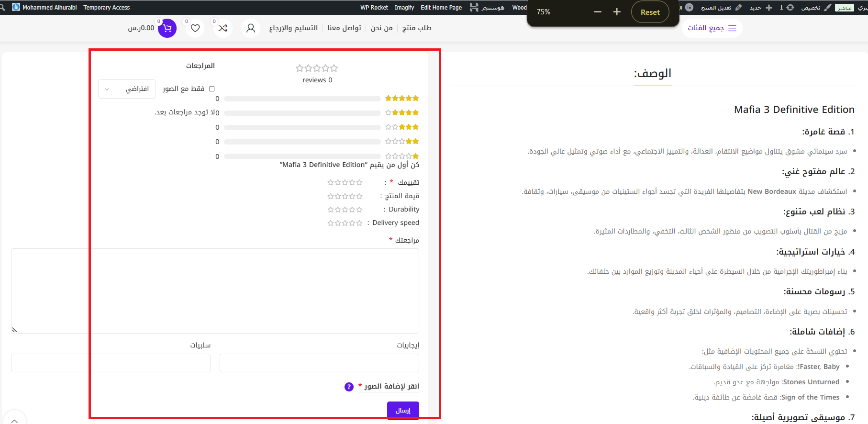The width and height of the screenshot is (868, 424).
Task: Click Edit Home Page in admin bar
Action: click(441, 7)
